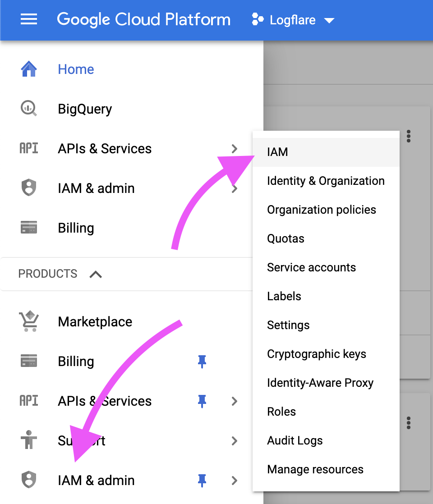Expand the pinned APIs & Services chevron at top
This screenshot has height=504, width=433.
[x=235, y=148]
